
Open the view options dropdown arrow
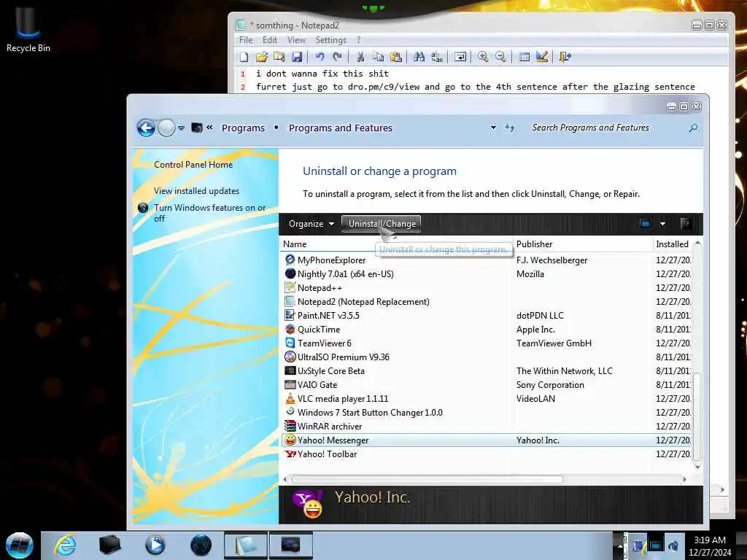[x=662, y=224]
